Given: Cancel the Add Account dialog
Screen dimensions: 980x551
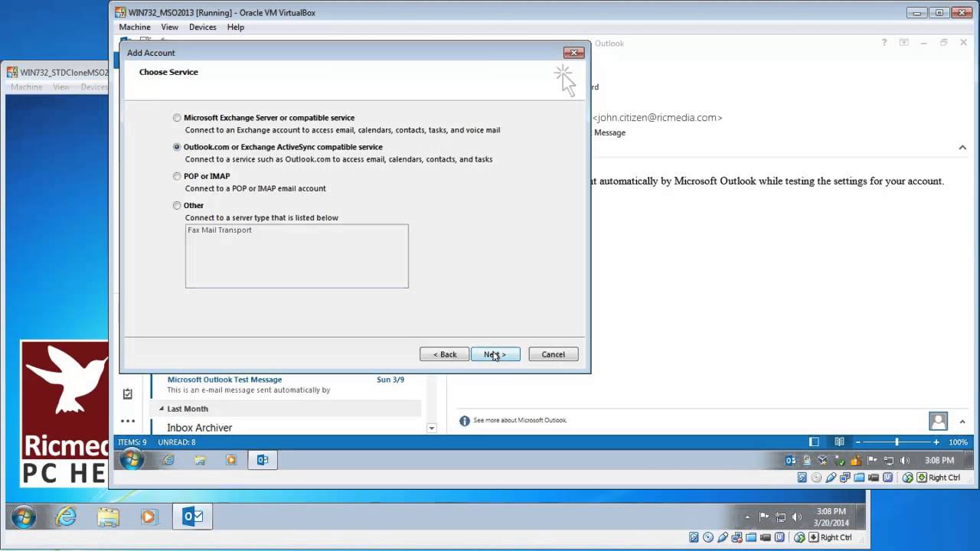Looking at the screenshot, I should (x=553, y=354).
